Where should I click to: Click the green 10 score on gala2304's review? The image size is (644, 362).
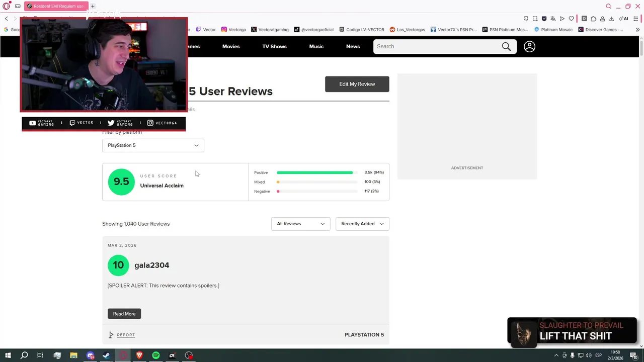pyautogui.click(x=118, y=265)
